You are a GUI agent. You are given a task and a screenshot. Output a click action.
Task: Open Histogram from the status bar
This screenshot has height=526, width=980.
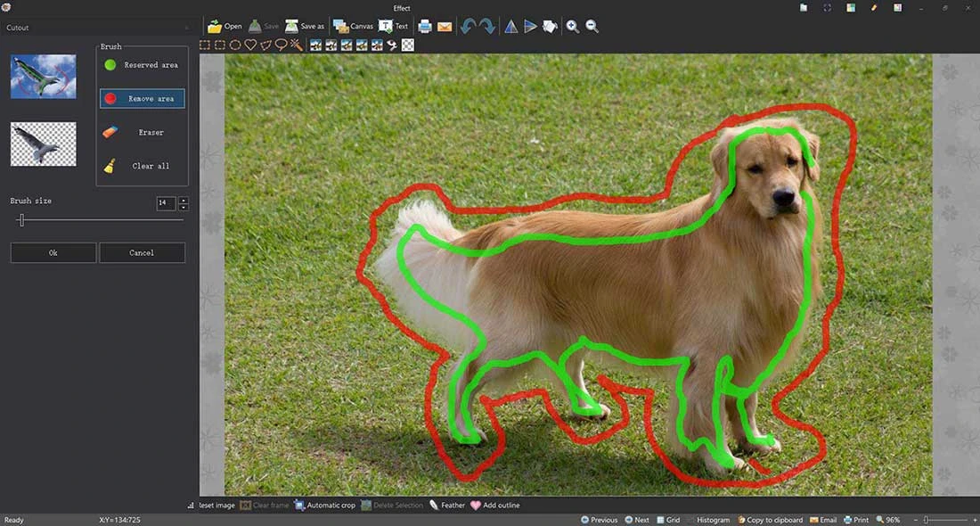pyautogui.click(x=706, y=520)
